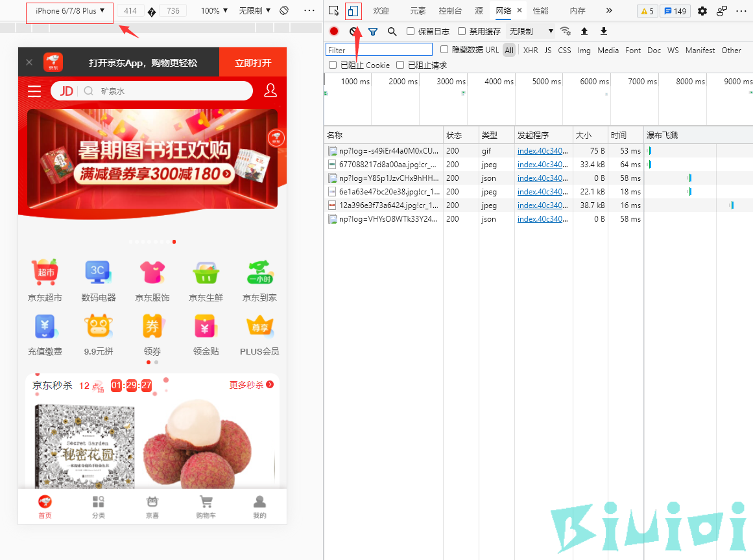Open 我的 in bottom navigation
Screen dimensions: 753x560
tap(260, 507)
